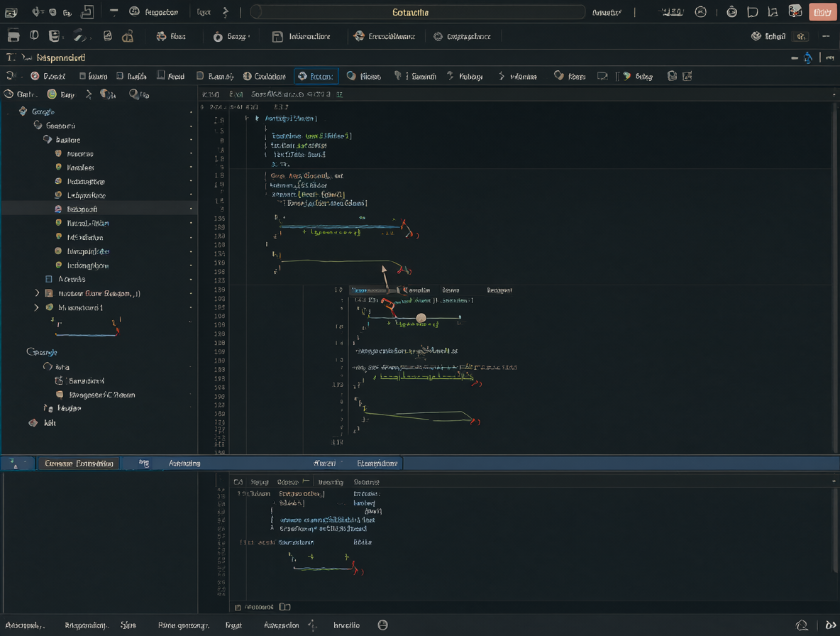Click the double-arrow icon at the bottom-right corner

pyautogui.click(x=830, y=625)
